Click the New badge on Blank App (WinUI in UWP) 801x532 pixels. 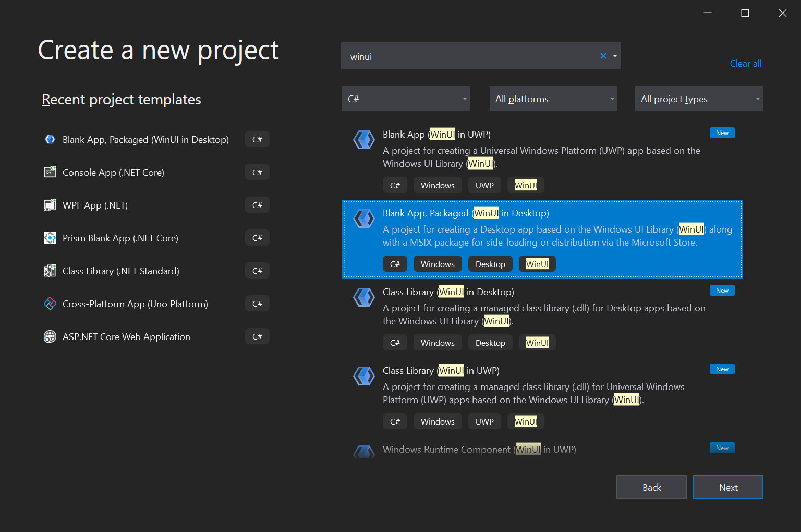[722, 133]
